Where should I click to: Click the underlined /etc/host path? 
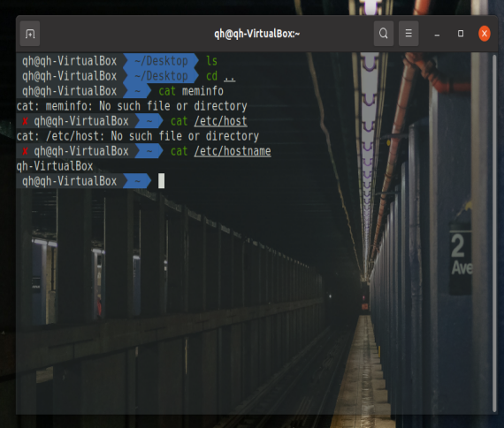(221, 121)
